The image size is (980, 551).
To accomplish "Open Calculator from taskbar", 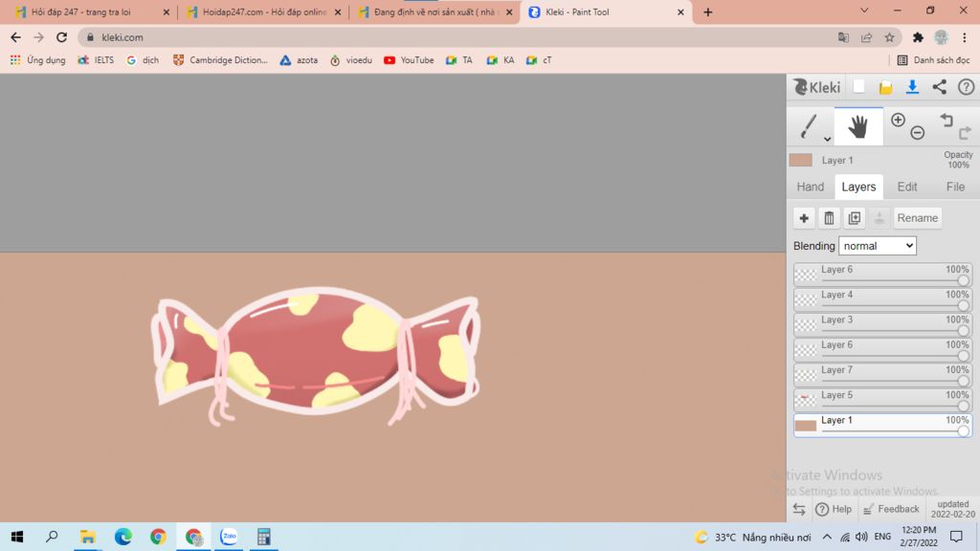I will pyautogui.click(x=264, y=537).
